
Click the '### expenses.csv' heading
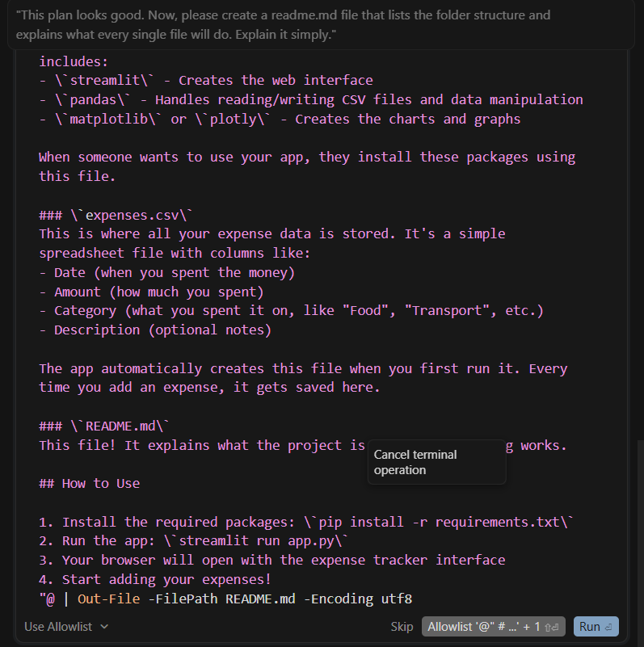116,215
